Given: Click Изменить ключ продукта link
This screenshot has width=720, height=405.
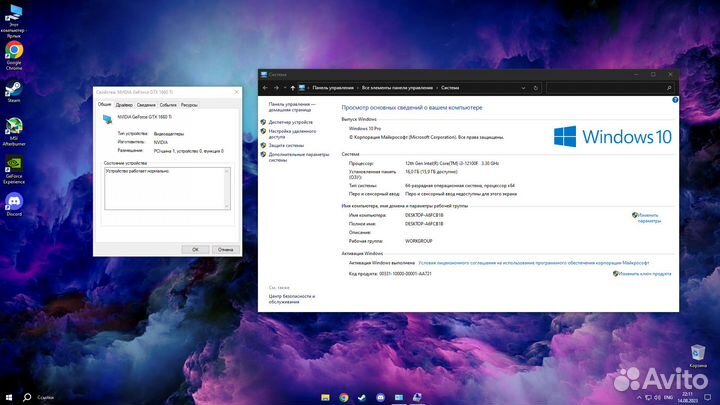Looking at the screenshot, I should [x=645, y=274].
